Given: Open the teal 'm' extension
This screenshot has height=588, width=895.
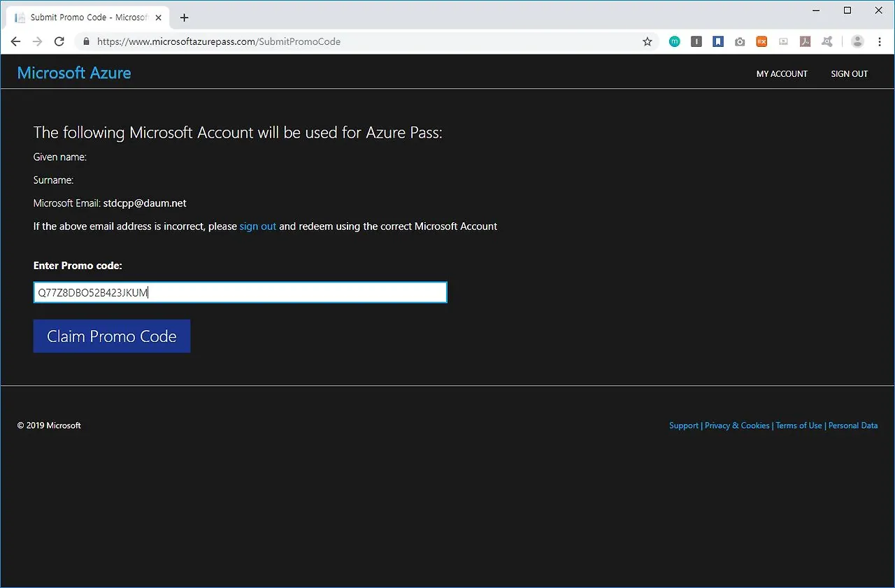Looking at the screenshot, I should [674, 41].
